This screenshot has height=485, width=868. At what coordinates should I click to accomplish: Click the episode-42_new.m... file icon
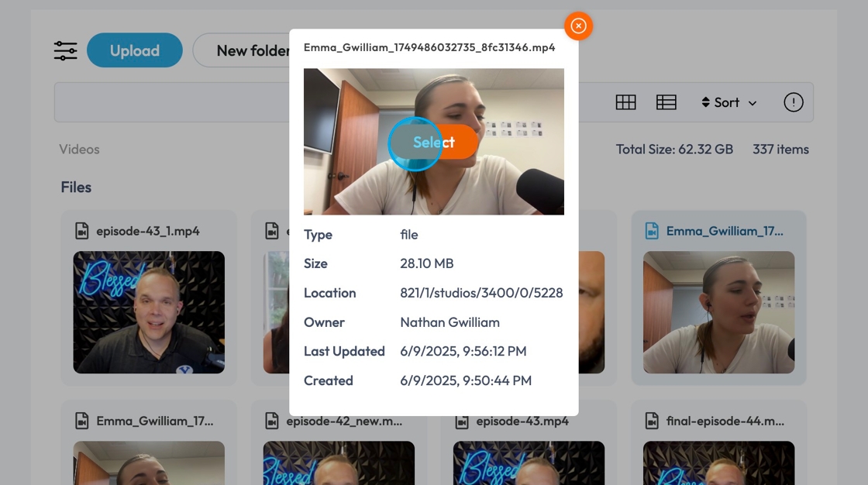pos(272,421)
